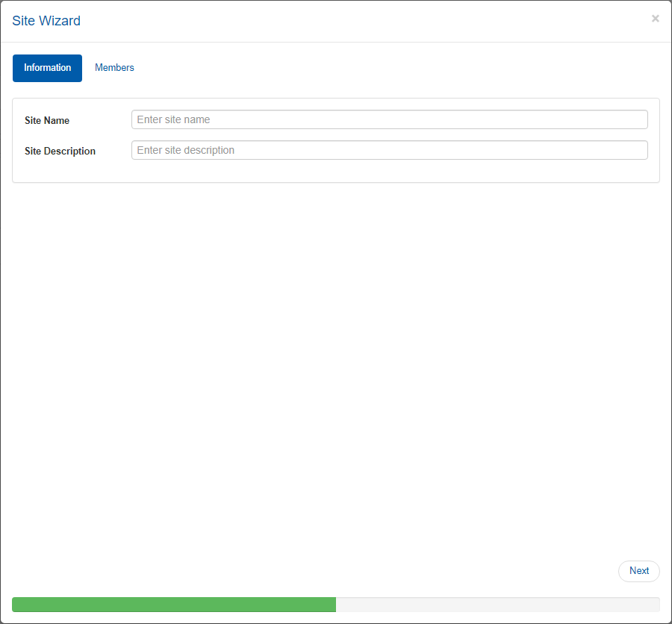Click the 'Site Wizard' dialog title
672x624 pixels.
pos(46,21)
